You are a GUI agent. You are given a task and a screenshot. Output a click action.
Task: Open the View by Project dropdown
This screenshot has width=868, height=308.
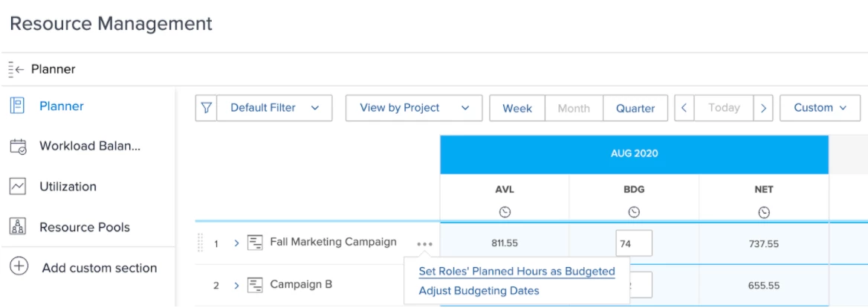coord(414,108)
